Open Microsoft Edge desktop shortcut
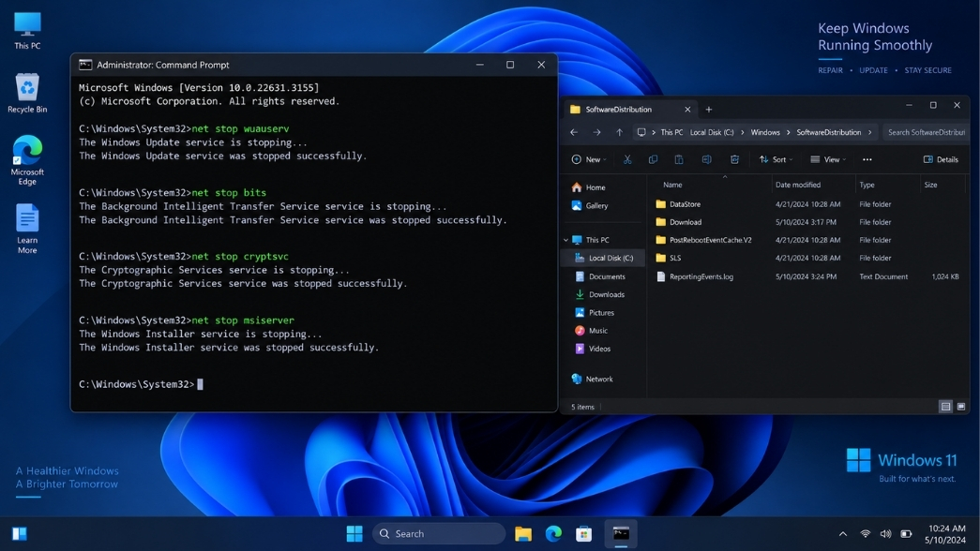Screen dimensions: 980x551 27,160
